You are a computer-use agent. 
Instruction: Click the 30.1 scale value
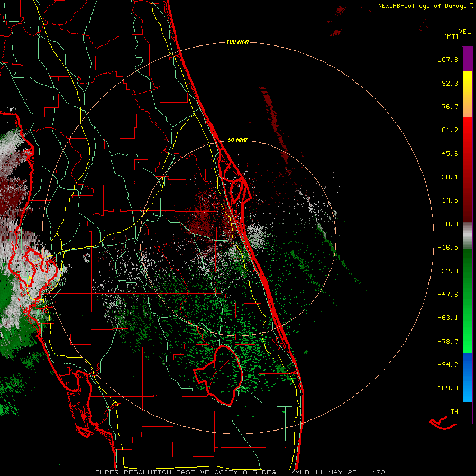tap(450, 177)
